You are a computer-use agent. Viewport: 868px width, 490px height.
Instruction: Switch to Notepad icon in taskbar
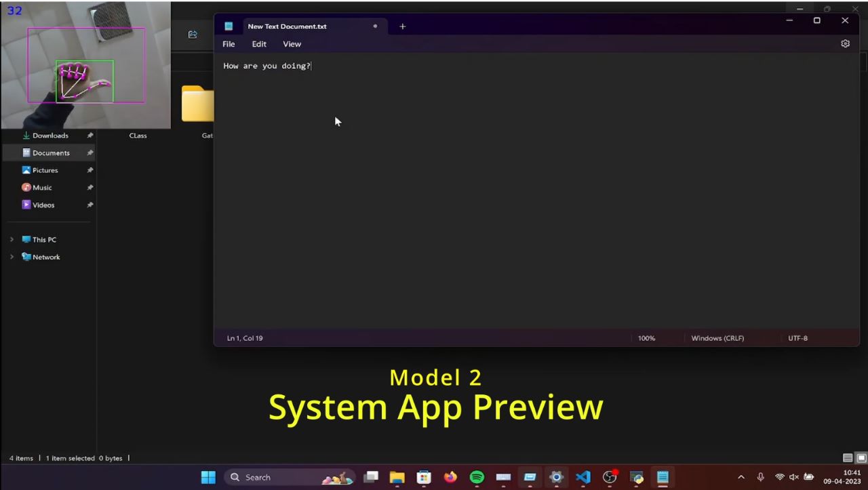[x=663, y=477]
